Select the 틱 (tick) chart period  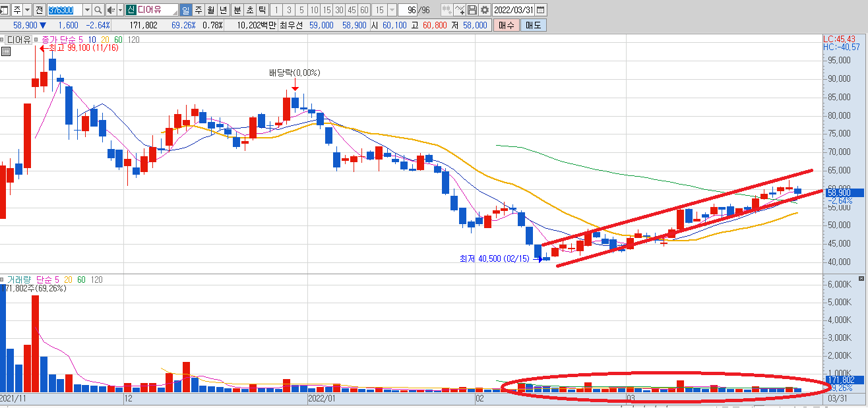pos(262,10)
